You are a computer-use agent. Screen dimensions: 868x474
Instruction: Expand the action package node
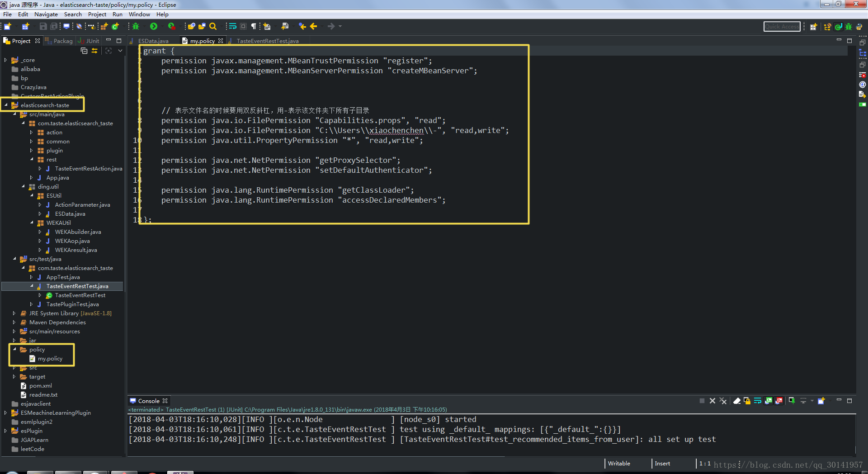point(31,132)
